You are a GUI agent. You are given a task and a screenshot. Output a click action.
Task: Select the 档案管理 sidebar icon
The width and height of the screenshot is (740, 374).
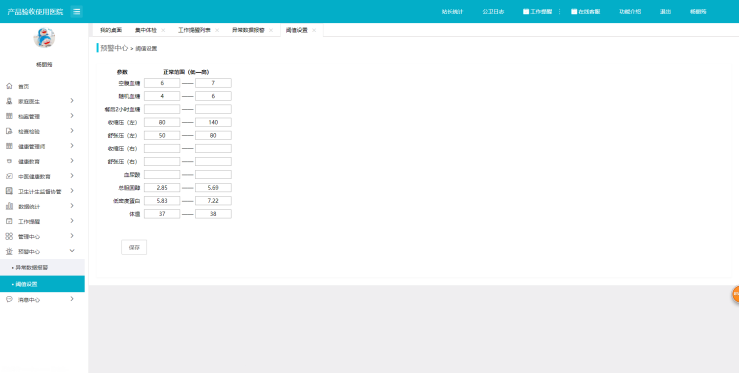(9, 116)
